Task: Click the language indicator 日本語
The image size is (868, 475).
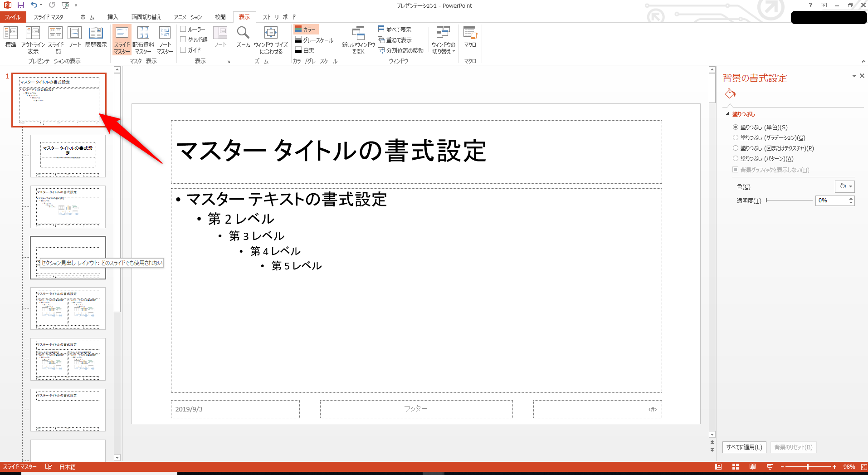Action: 67,467
